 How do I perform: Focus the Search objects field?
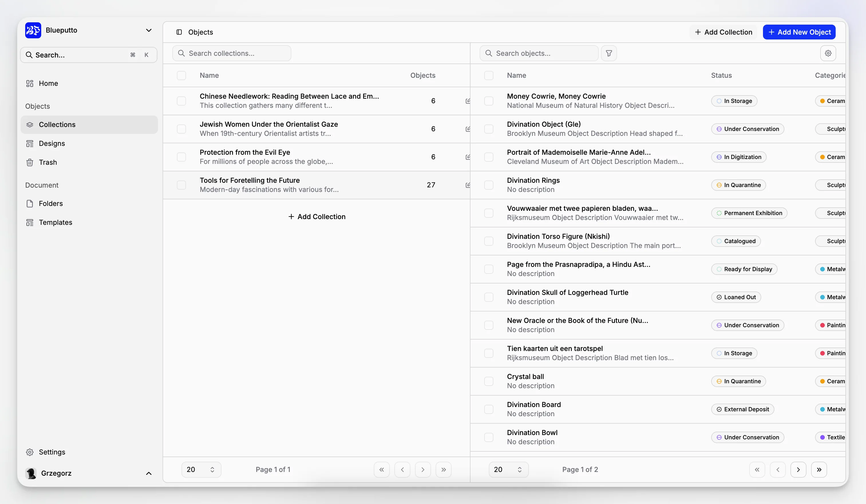539,53
